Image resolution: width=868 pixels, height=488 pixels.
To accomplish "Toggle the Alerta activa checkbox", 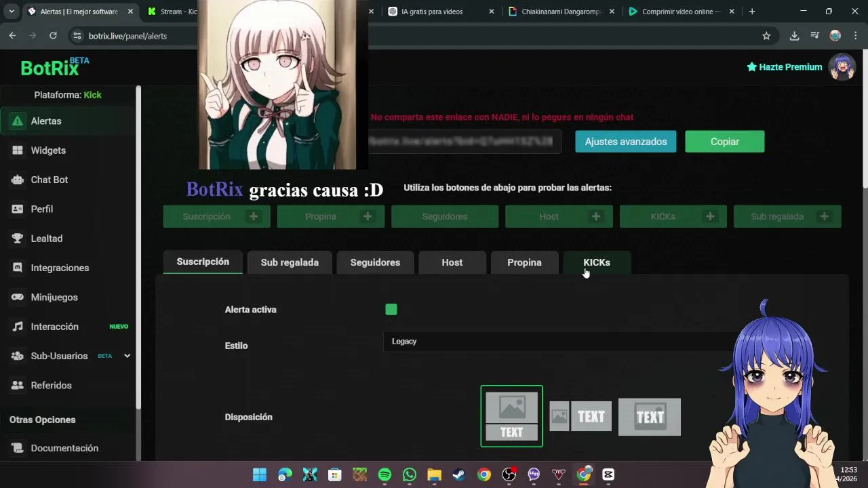I will 391,310.
